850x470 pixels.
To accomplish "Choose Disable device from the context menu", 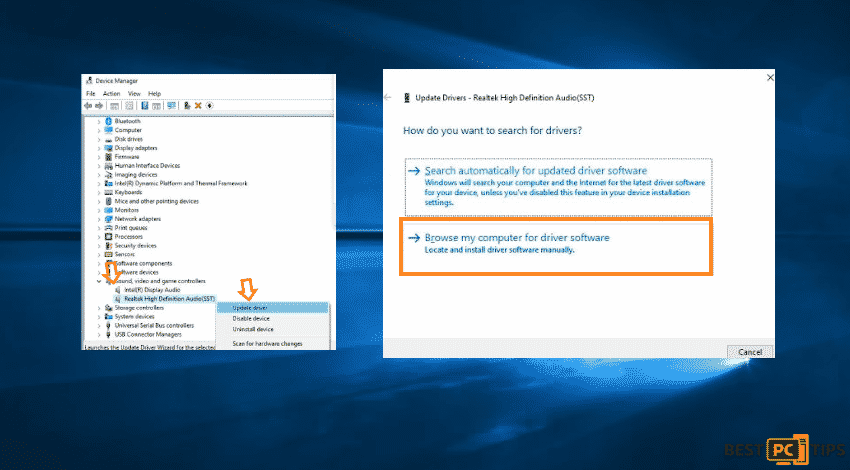I will 273,319.
